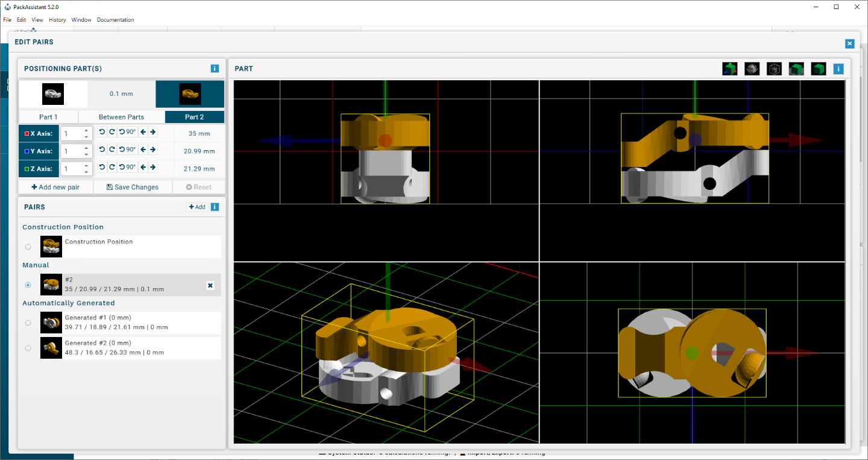Toggle the axis arrows cube icon
The height and width of the screenshot is (460, 868).
[729, 69]
